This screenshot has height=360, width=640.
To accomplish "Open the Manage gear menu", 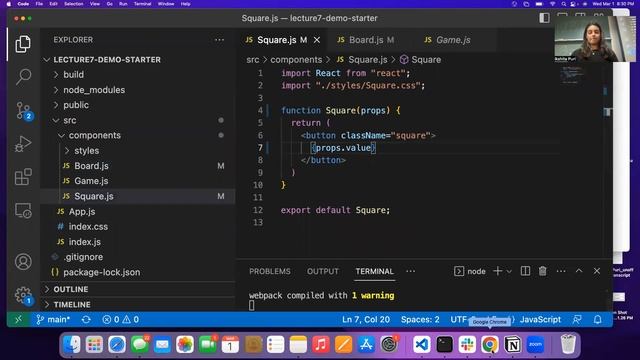I will click(x=23, y=295).
